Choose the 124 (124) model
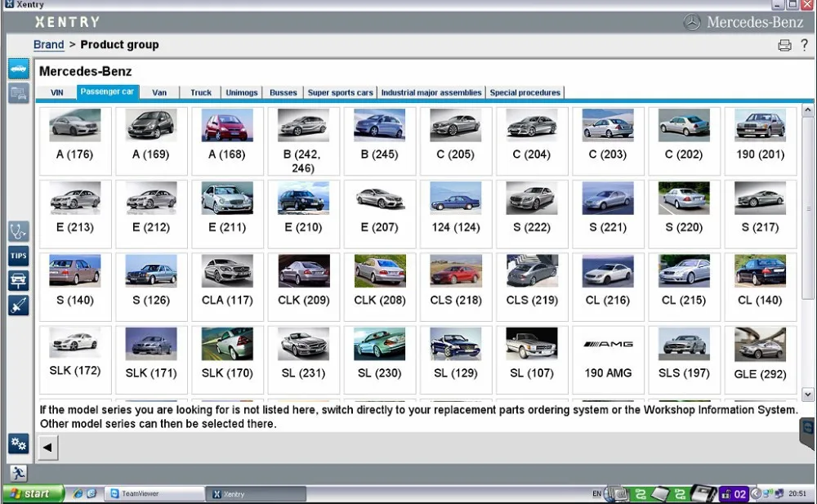The image size is (817, 504). (455, 214)
